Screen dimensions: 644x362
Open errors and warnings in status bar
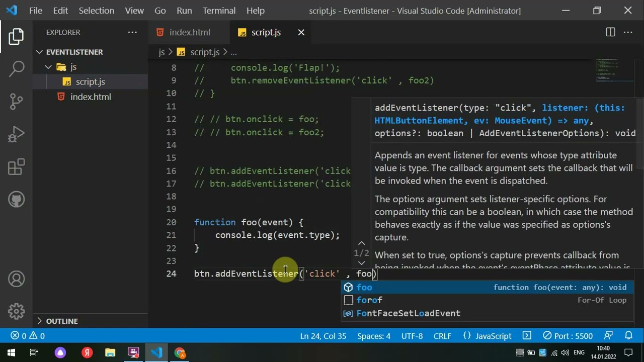click(27, 336)
